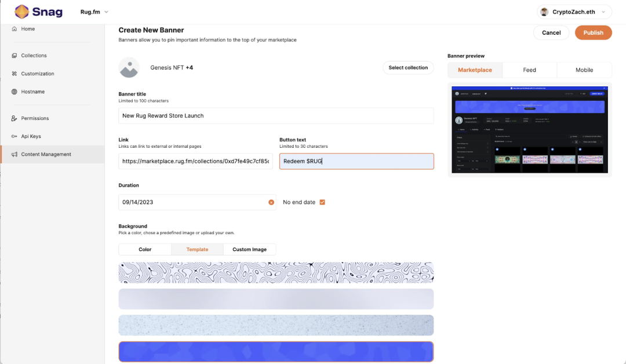Clear the duration date with the orange X
This screenshot has height=364, width=626.
click(271, 202)
